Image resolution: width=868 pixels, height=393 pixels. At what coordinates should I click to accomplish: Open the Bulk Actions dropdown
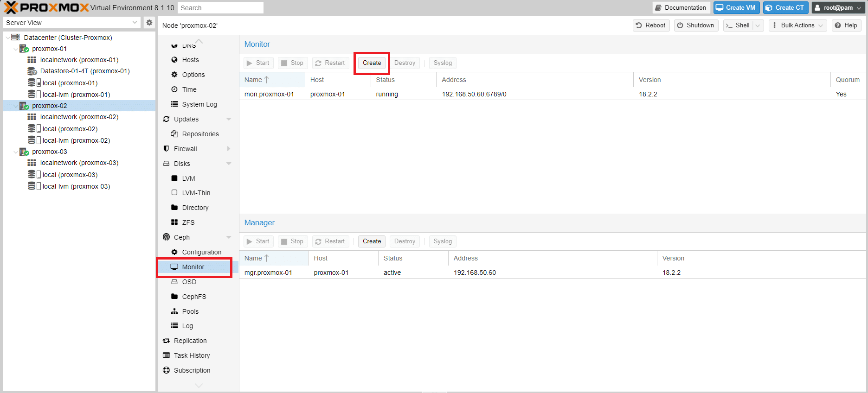point(797,25)
